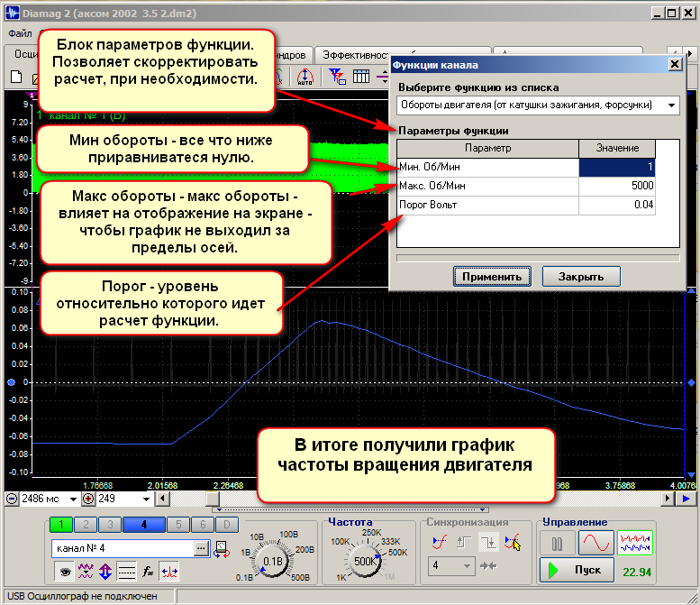Open the function selection dropdown
Image resolution: width=700 pixels, height=605 pixels.
coord(671,105)
